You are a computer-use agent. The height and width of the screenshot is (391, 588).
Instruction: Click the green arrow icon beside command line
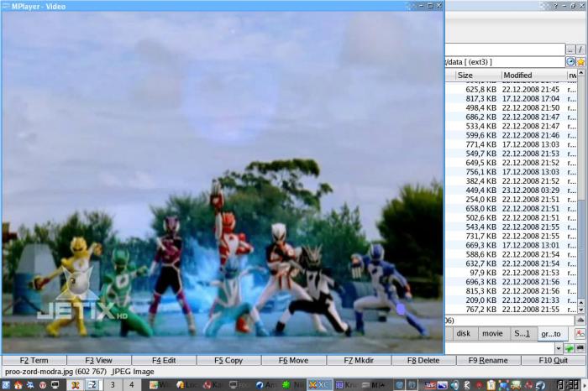point(570,348)
